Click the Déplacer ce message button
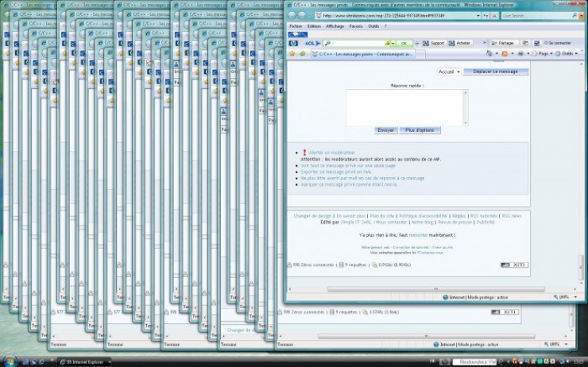This screenshot has height=367, width=588. click(x=495, y=71)
